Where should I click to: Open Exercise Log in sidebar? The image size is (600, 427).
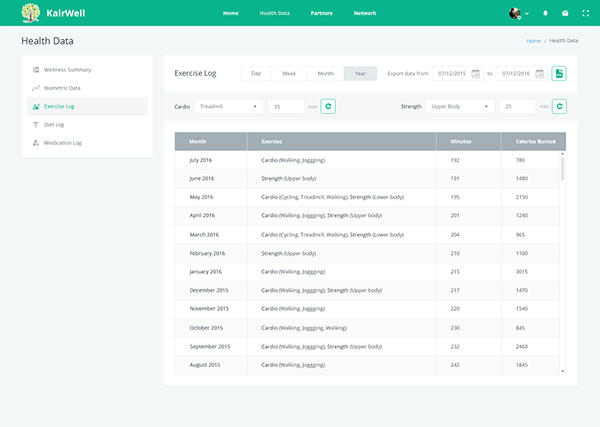pyautogui.click(x=87, y=106)
